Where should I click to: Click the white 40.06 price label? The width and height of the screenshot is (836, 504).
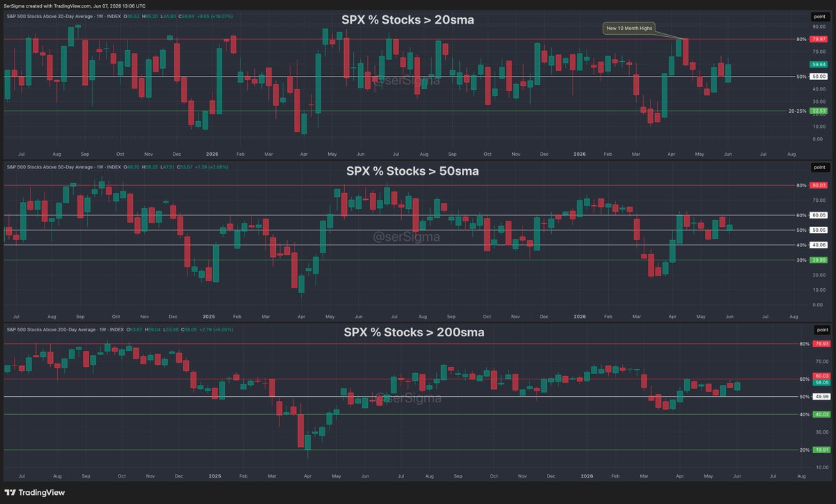(818, 245)
